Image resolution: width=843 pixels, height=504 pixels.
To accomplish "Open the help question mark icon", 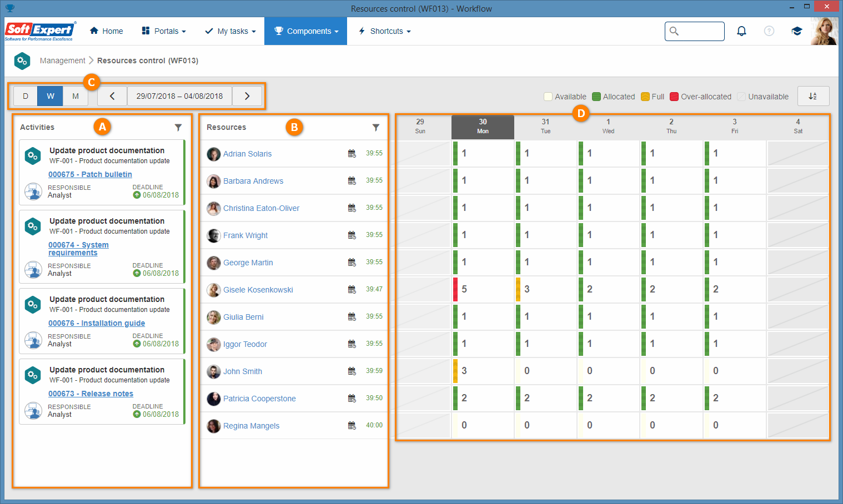I will [769, 31].
